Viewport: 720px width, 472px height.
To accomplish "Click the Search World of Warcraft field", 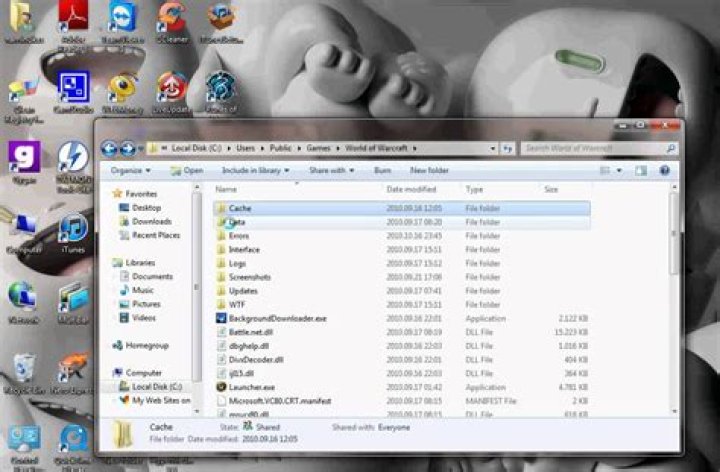I will (x=592, y=148).
